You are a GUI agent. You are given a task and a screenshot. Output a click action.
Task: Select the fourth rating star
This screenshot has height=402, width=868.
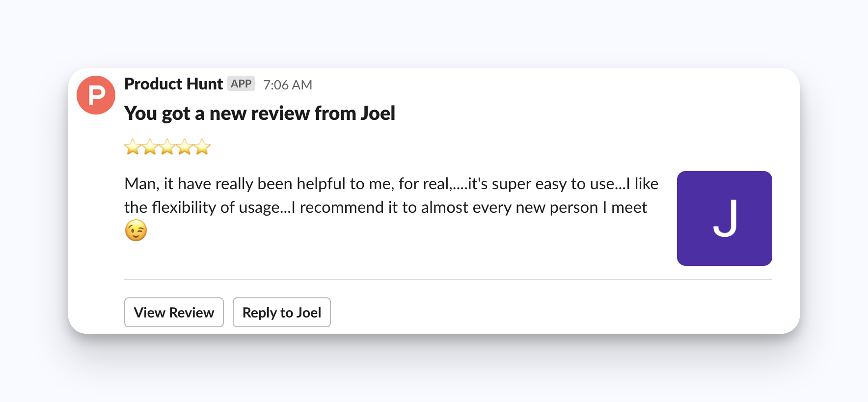click(184, 147)
